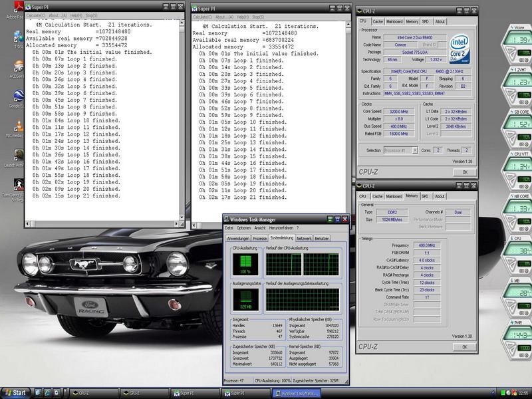
Task: Click the MB temperature gauge widget
Action: pos(517,296)
